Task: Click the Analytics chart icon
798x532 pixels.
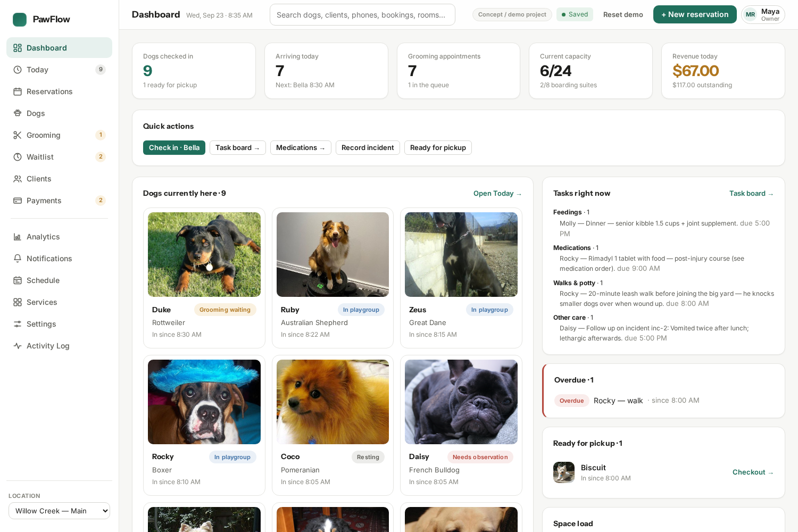Action: coord(18,237)
